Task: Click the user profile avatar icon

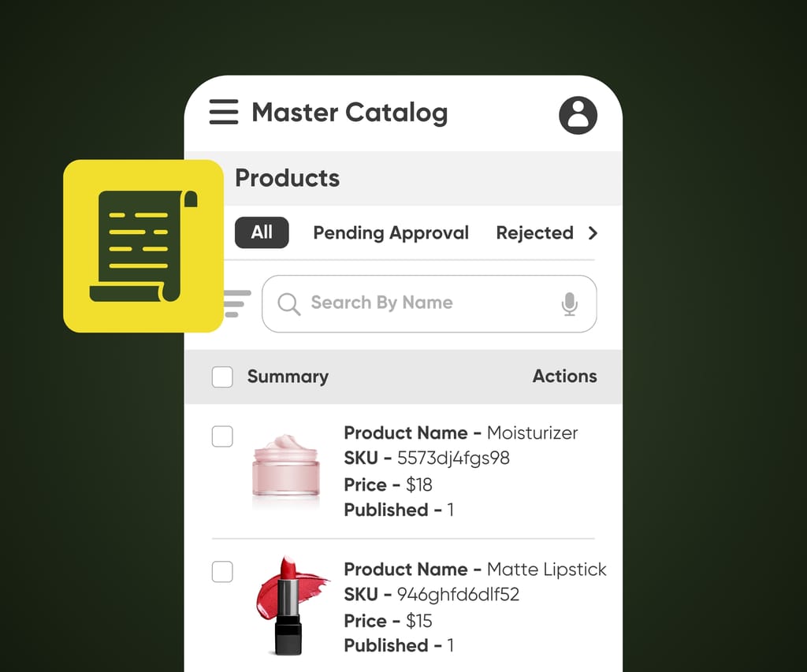Action: [578, 115]
